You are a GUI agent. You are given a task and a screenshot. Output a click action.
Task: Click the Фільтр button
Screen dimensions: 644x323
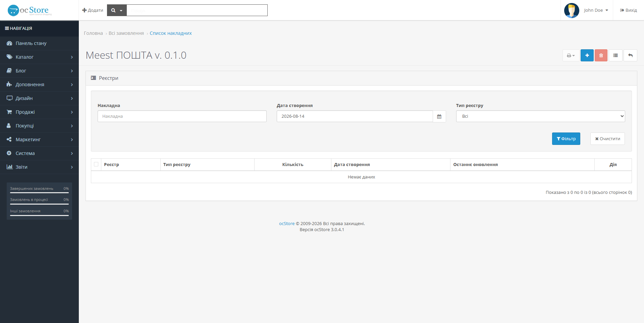pos(566,139)
